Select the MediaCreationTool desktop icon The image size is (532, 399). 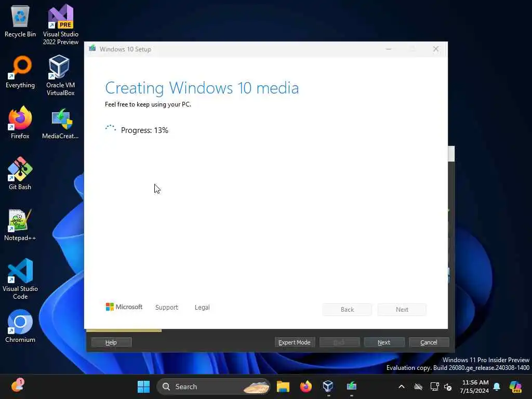pyautogui.click(x=60, y=124)
